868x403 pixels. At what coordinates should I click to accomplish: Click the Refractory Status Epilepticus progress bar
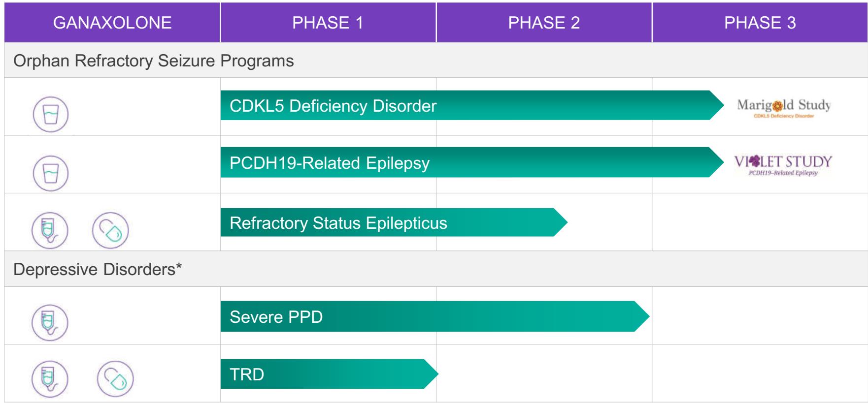click(x=389, y=223)
